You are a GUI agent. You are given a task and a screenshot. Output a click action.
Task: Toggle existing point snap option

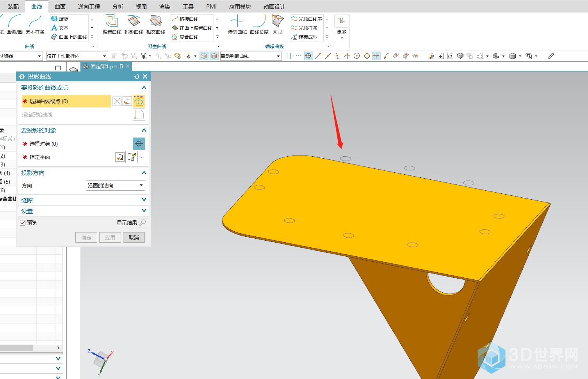pyautogui.click(x=376, y=56)
